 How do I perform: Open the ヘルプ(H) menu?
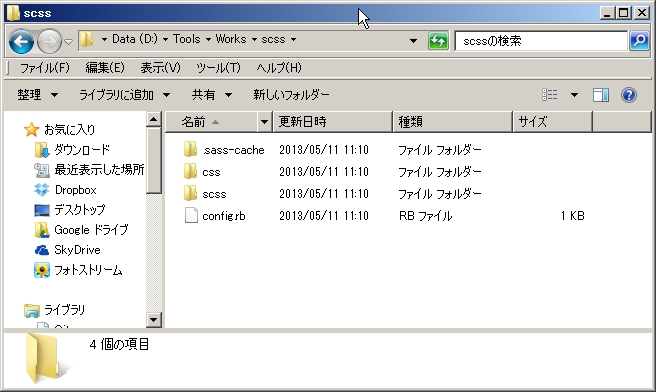coord(279,67)
